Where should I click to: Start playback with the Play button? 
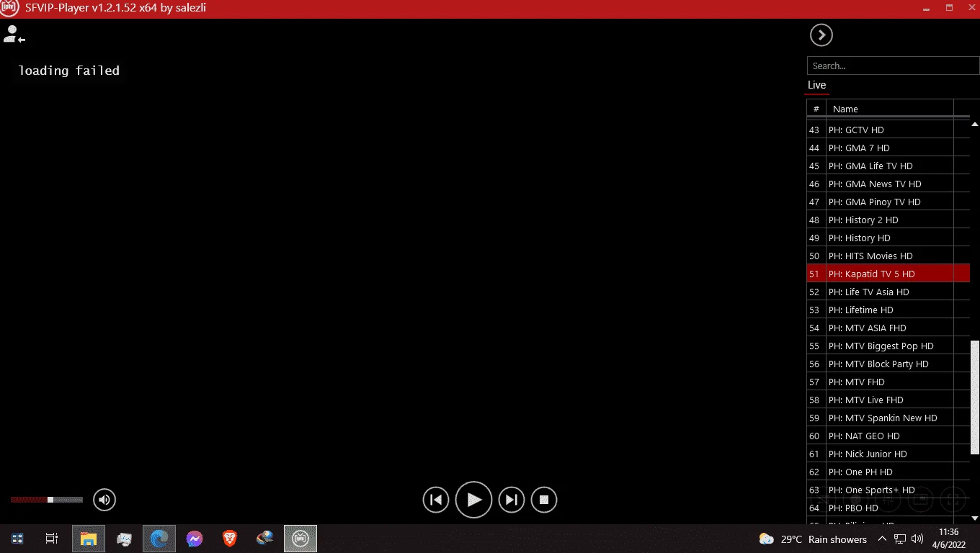tap(473, 500)
